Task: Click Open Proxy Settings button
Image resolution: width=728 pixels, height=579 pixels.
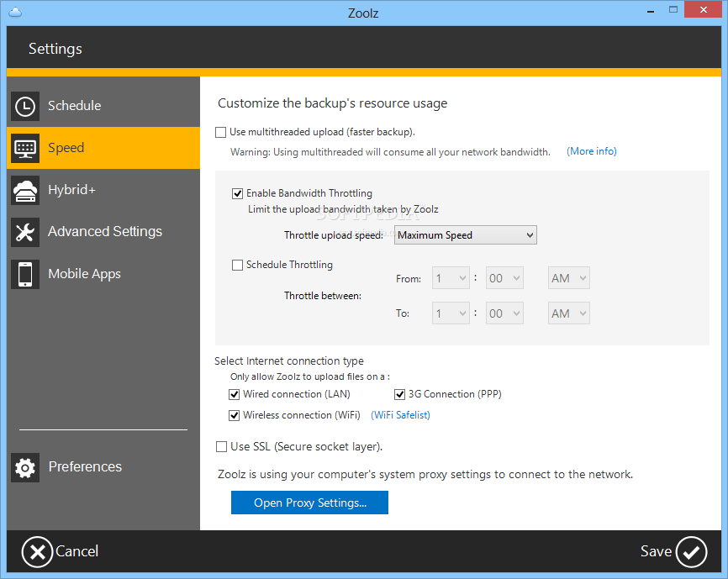Action: pos(309,503)
